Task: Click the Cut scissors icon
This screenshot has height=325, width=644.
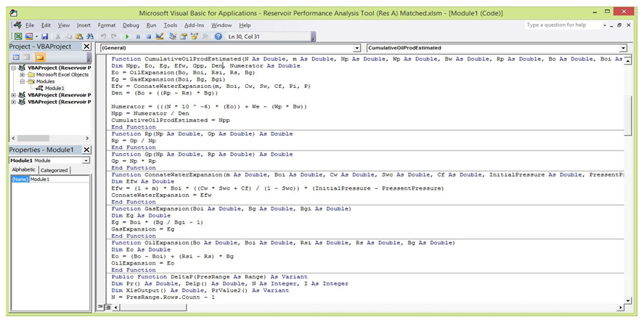Action: tap(58, 36)
